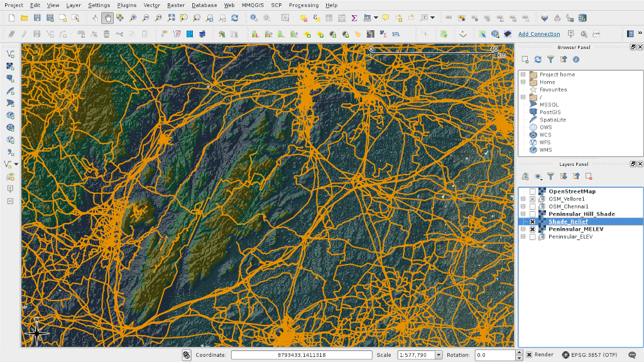Enable the OpenStreetMap layer checkbox
The width and height of the screenshot is (644, 362).
[x=533, y=192]
